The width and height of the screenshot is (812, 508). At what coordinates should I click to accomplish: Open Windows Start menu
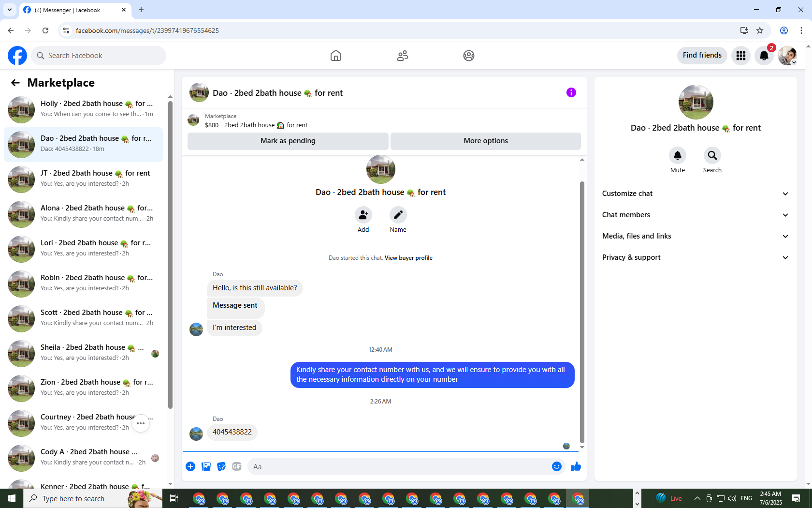tap(12, 498)
